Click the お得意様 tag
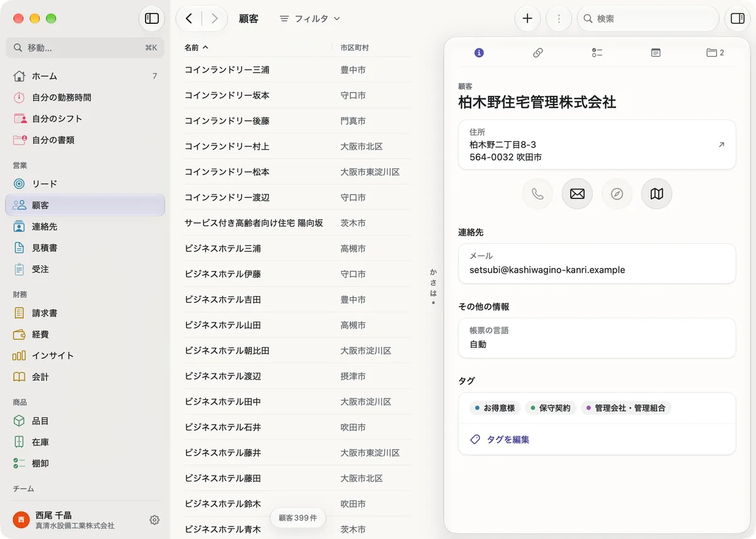Image resolution: width=756 pixels, height=539 pixels. [495, 408]
